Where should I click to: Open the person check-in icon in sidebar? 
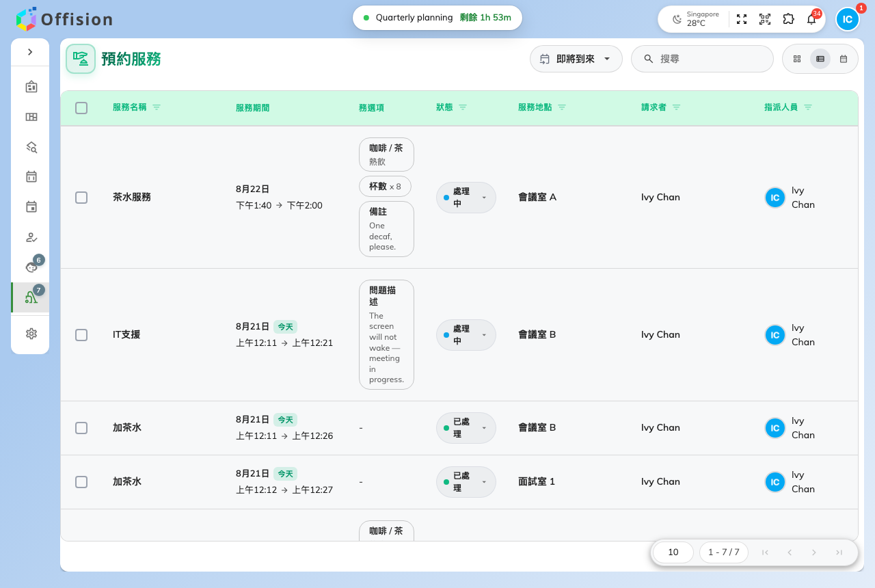click(x=31, y=237)
